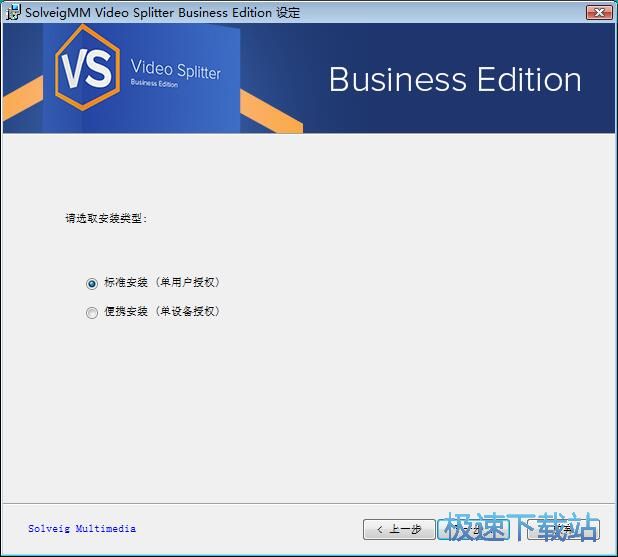
Task: Click the 请选取安装类型 prompt text
Action: 106,218
